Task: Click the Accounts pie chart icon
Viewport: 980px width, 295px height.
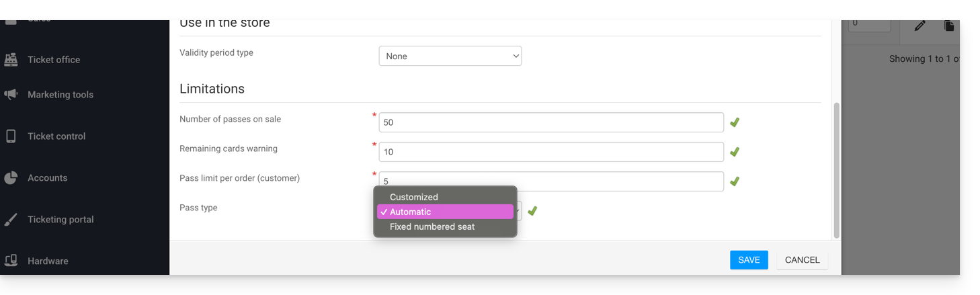Action: [x=11, y=178]
